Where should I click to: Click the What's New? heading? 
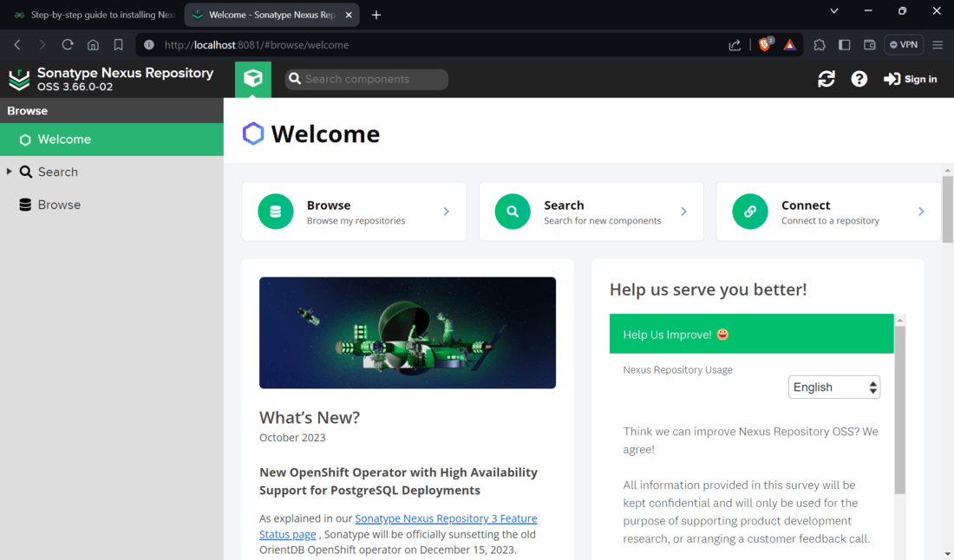tap(310, 418)
